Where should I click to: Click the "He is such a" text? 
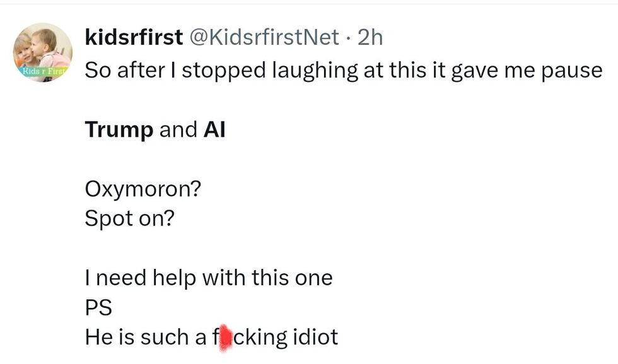tap(145, 337)
